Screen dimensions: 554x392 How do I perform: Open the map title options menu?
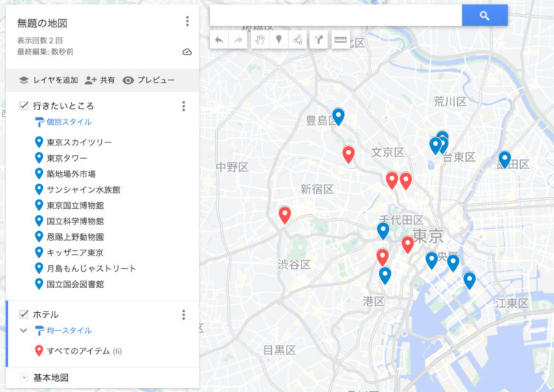click(188, 21)
